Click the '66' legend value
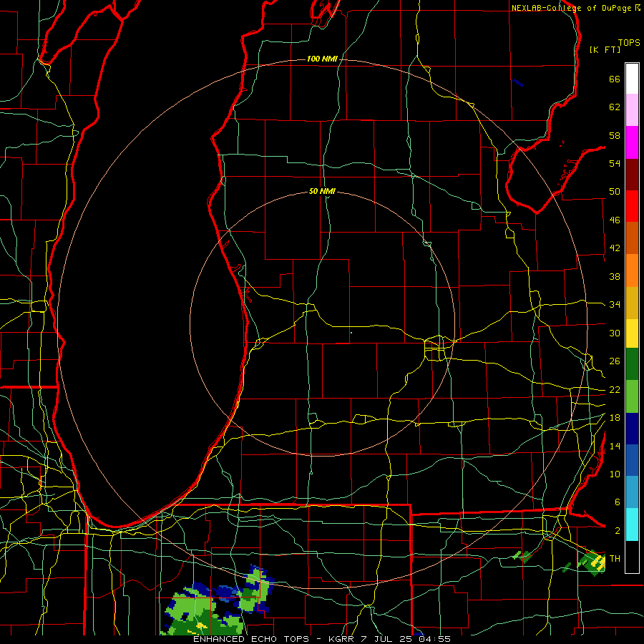The width and height of the screenshot is (644, 644). (x=615, y=79)
